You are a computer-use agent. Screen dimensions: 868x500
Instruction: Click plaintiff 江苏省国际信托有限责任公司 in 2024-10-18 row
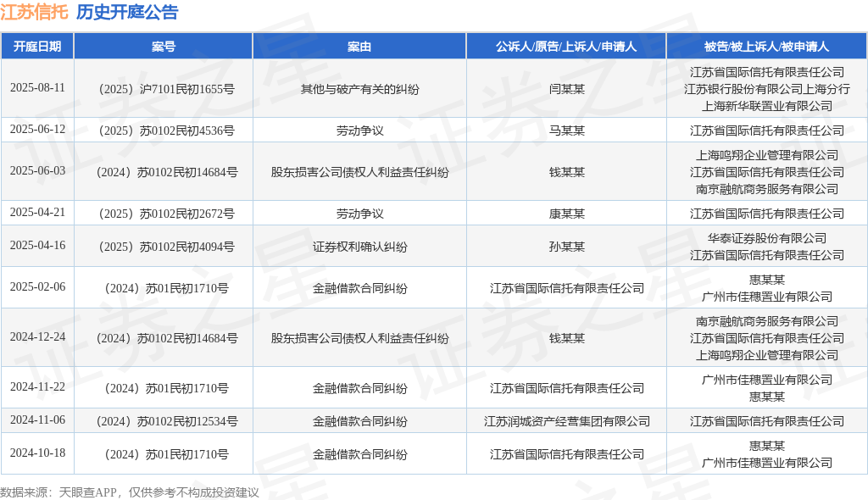pos(566,454)
